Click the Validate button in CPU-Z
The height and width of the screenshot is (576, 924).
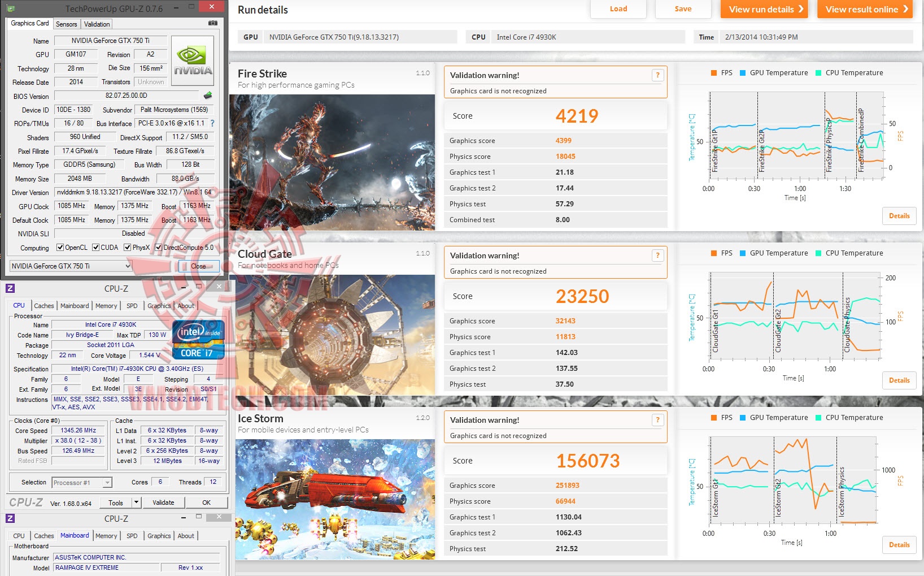[x=163, y=503]
